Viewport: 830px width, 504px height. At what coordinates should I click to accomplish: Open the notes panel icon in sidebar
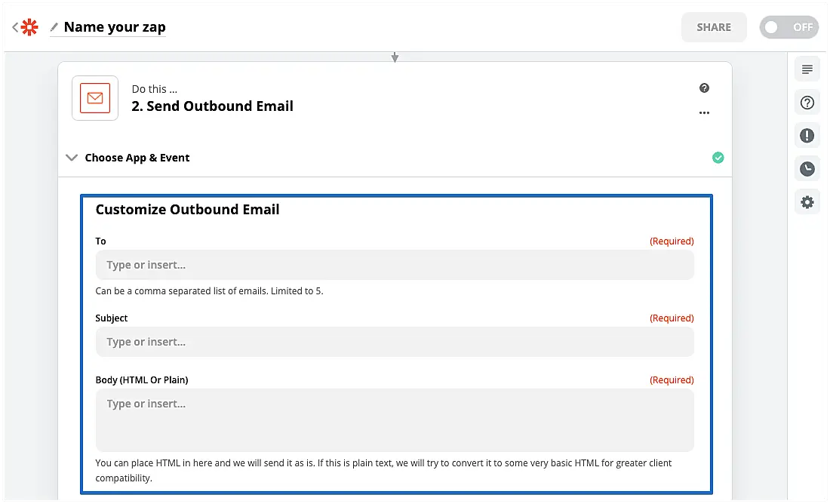click(807, 70)
